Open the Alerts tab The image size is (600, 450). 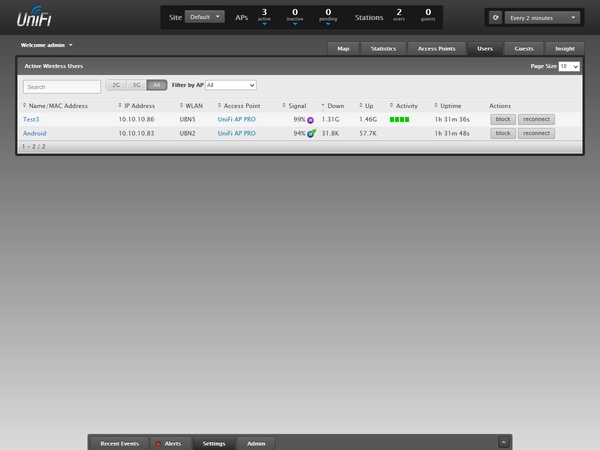(171, 443)
